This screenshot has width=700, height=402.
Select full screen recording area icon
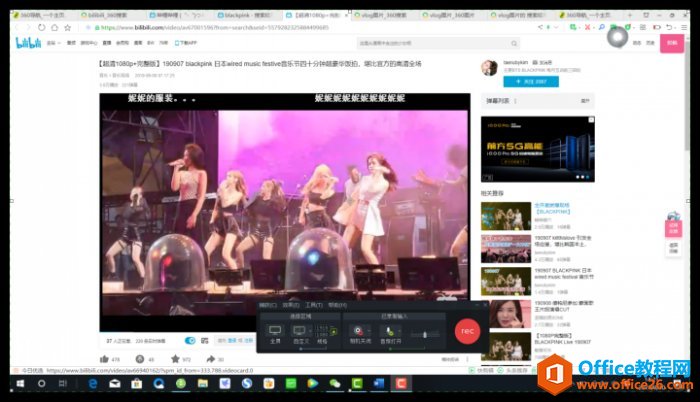(x=275, y=330)
